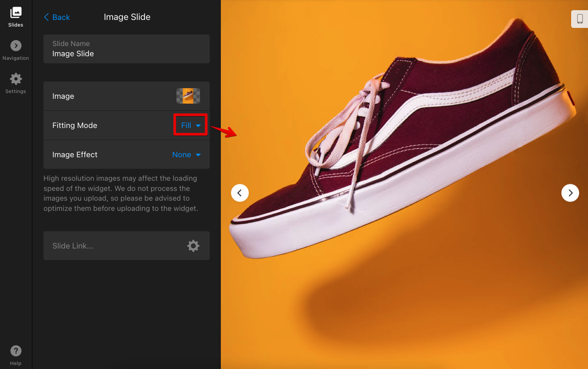588x369 pixels.
Task: Open the Navigation section in the sidebar
Action: (16, 50)
